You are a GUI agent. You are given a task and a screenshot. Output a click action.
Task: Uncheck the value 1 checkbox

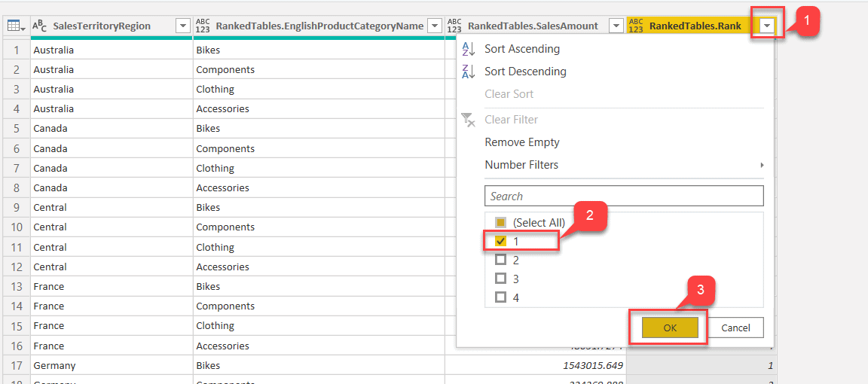[x=500, y=241]
